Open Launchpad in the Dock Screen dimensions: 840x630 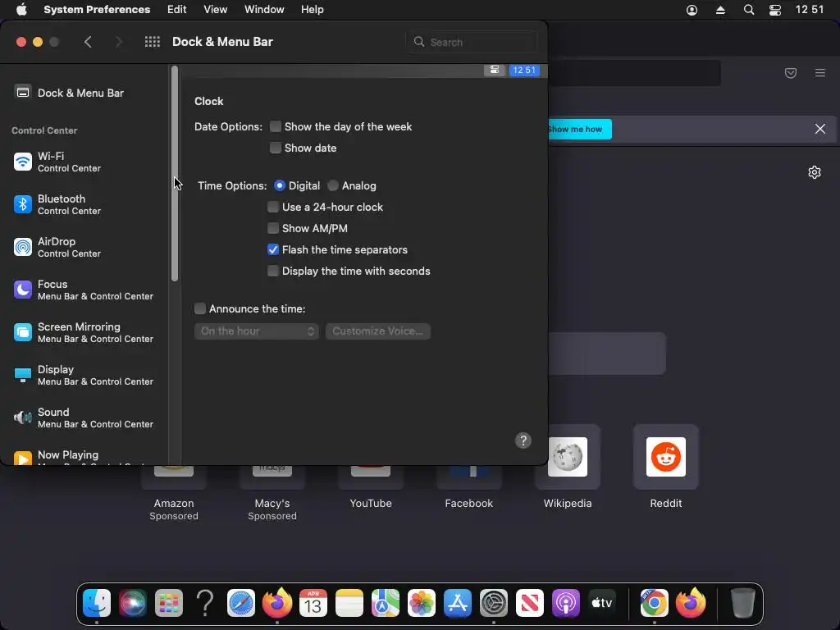[x=169, y=603]
